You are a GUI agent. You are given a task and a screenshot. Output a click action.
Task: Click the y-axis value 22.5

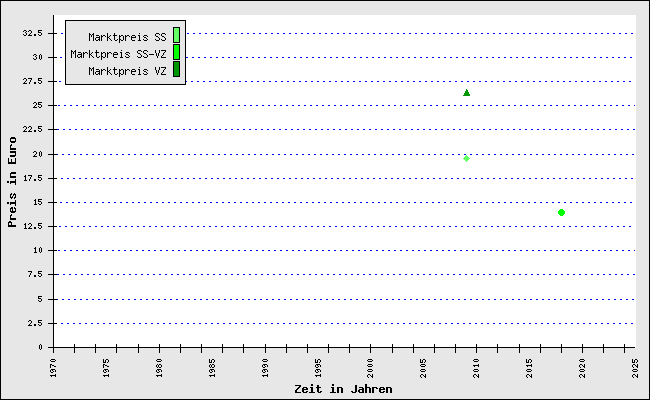click(32, 129)
